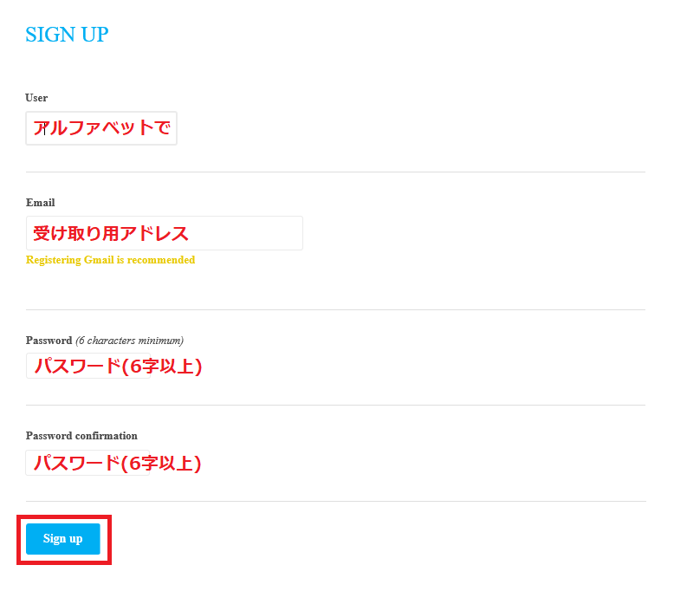Click the divider line below User field
The width and height of the screenshot is (700, 604).
335,172
